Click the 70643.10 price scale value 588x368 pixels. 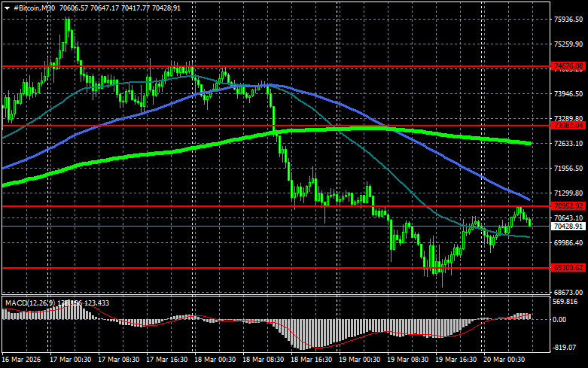coord(568,217)
